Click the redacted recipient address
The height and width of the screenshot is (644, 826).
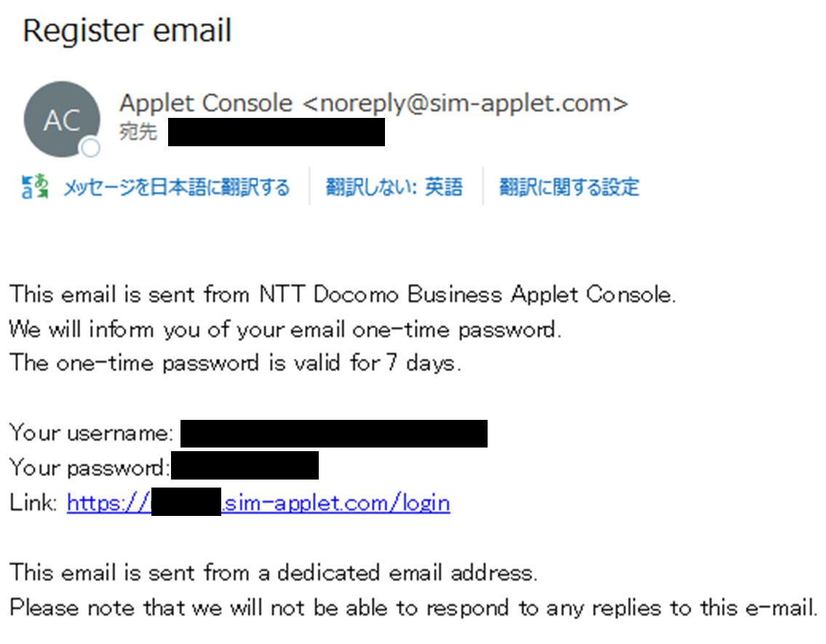pyautogui.click(x=276, y=132)
